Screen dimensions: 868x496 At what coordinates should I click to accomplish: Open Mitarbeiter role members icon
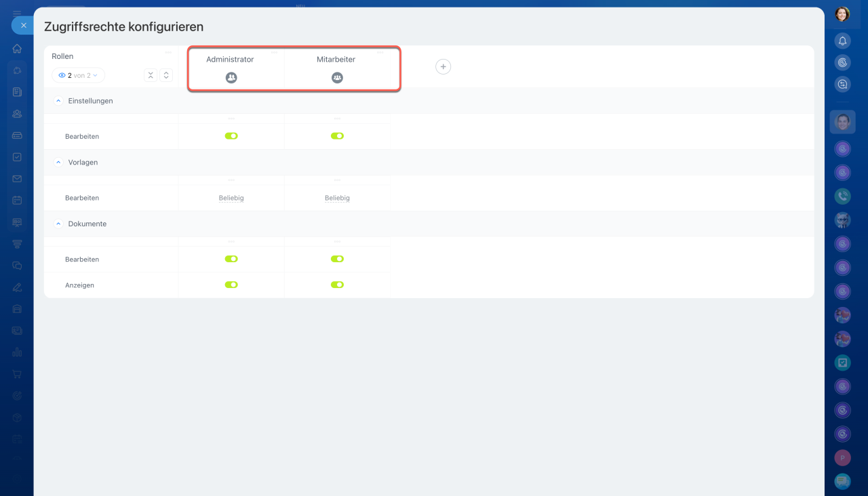click(x=337, y=78)
